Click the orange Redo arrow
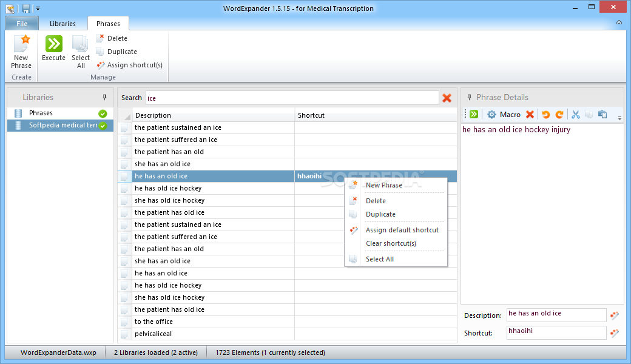Image resolution: width=631 pixels, height=364 pixels. (x=559, y=115)
